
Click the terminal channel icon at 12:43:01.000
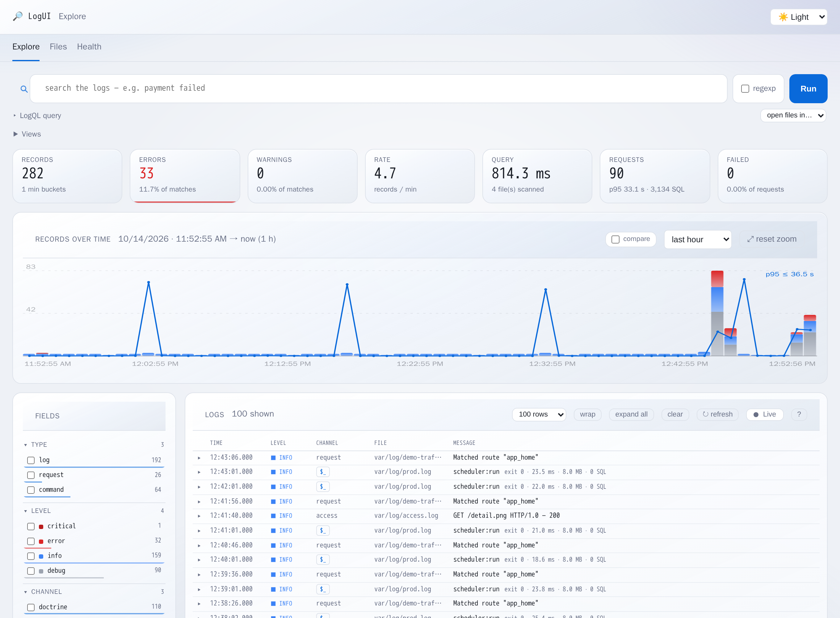tap(323, 472)
